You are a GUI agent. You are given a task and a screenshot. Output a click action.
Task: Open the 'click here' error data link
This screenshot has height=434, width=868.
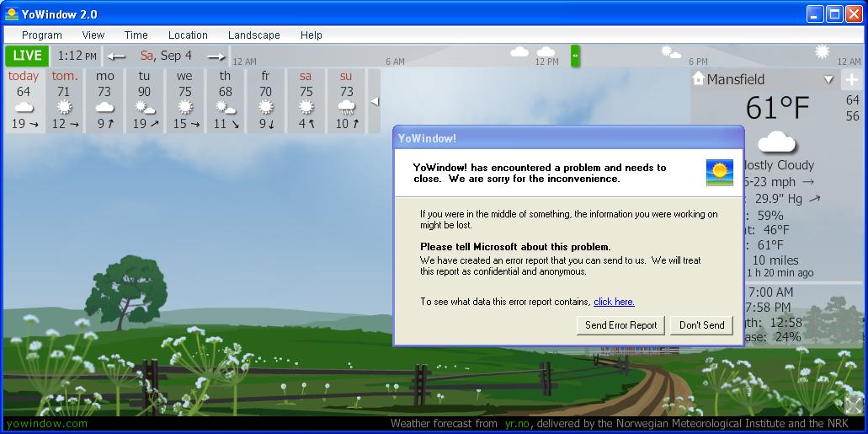[614, 302]
